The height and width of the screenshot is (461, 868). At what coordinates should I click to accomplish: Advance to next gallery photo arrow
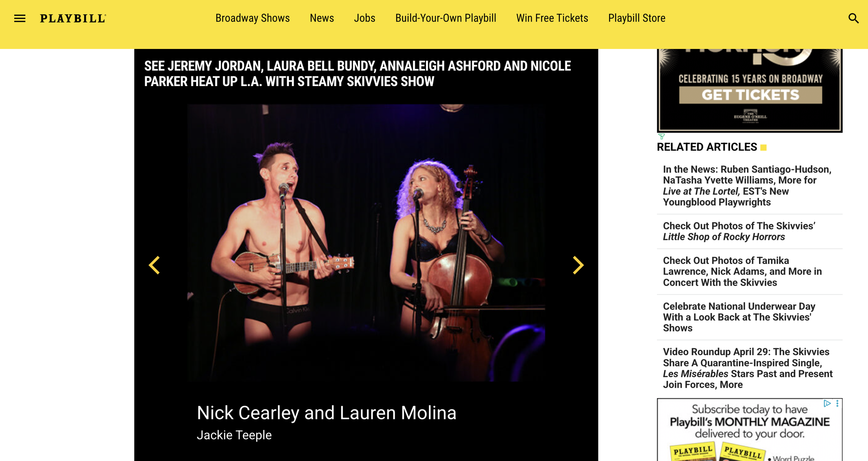[x=578, y=265]
